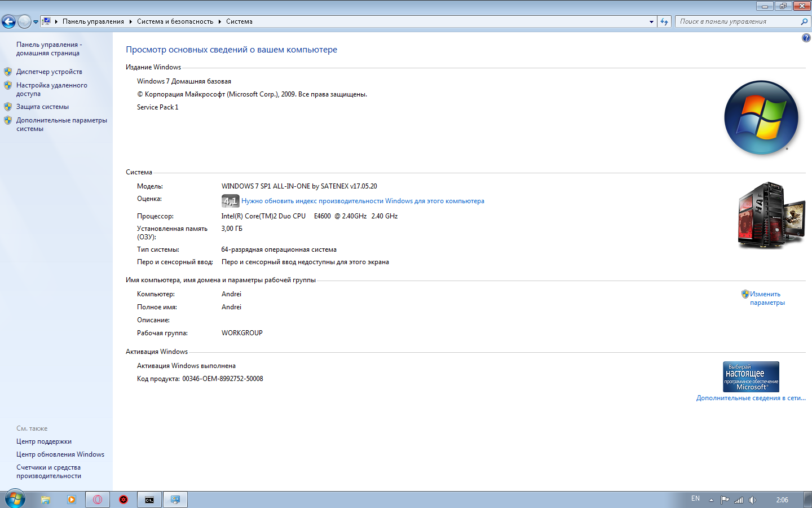Click Изменить параметры link

(767, 298)
